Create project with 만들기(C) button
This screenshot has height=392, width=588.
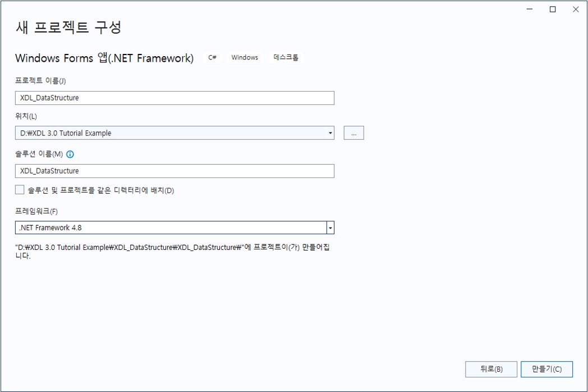[x=546, y=369]
